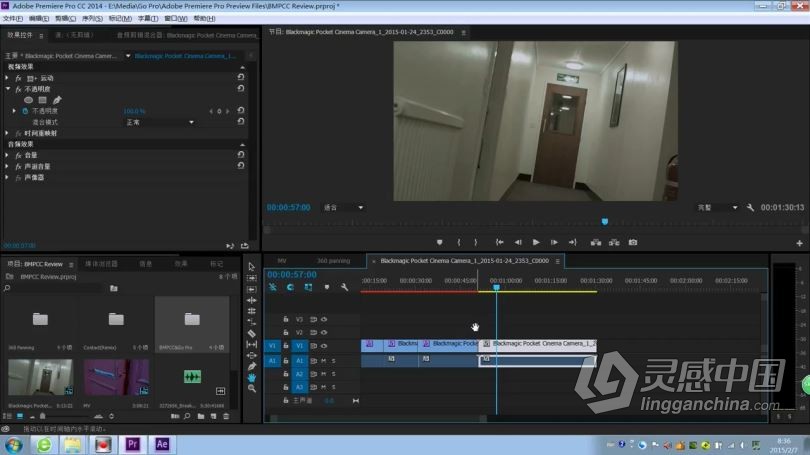The image size is (810, 455).
Task: Choose the free draw bezier mask pen
Action: [57, 100]
